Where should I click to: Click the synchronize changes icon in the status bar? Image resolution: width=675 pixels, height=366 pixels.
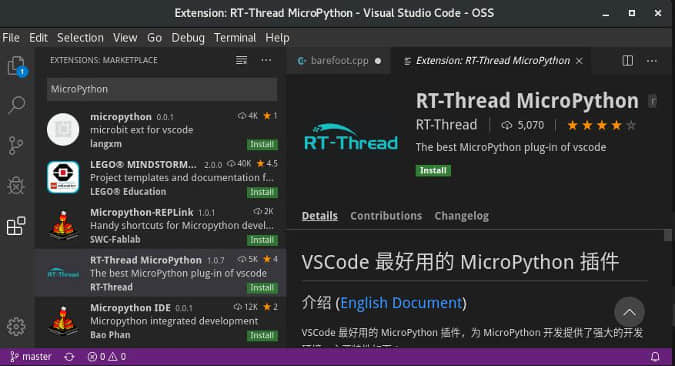click(x=69, y=357)
